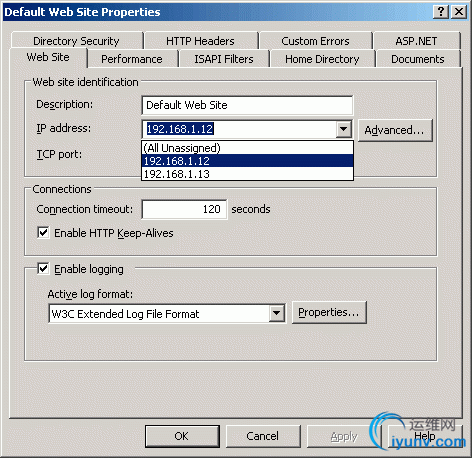This screenshot has height=458, width=472.
Task: Choose the (All Unassigned) option
Action: pyautogui.click(x=247, y=148)
